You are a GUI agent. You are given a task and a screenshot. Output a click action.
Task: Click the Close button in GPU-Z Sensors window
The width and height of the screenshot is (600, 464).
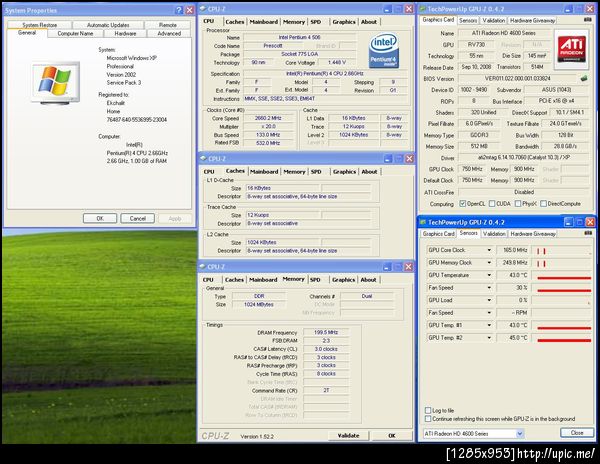pyautogui.click(x=577, y=433)
